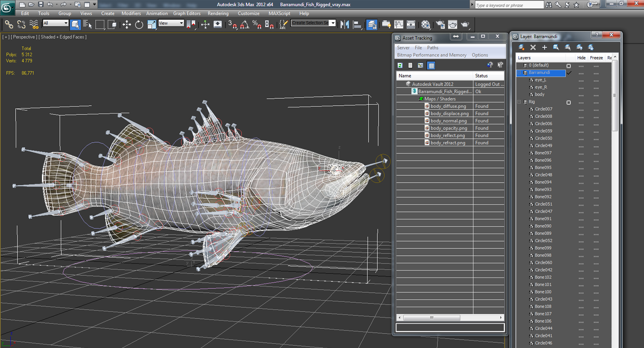Open Render Setup dialog
This screenshot has height=348, width=644.
click(x=440, y=24)
